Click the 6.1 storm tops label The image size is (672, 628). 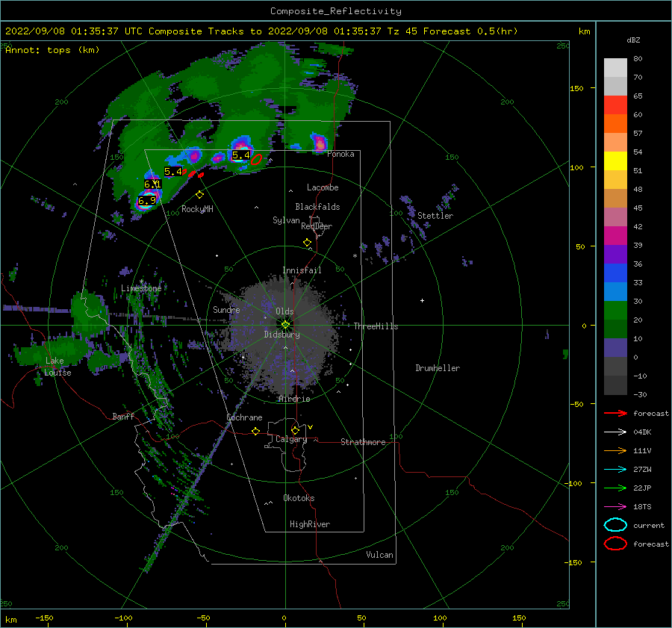[x=152, y=184]
